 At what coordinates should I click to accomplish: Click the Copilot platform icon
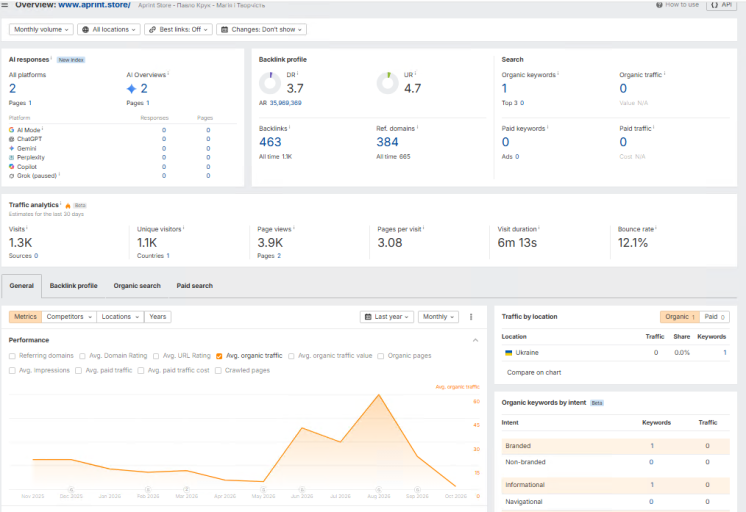pos(11,167)
